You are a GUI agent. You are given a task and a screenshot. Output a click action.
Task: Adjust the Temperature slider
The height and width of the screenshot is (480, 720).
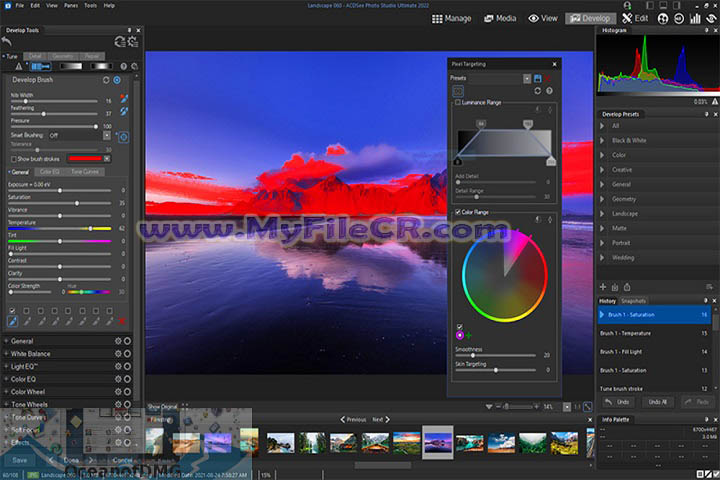[x=60, y=228]
